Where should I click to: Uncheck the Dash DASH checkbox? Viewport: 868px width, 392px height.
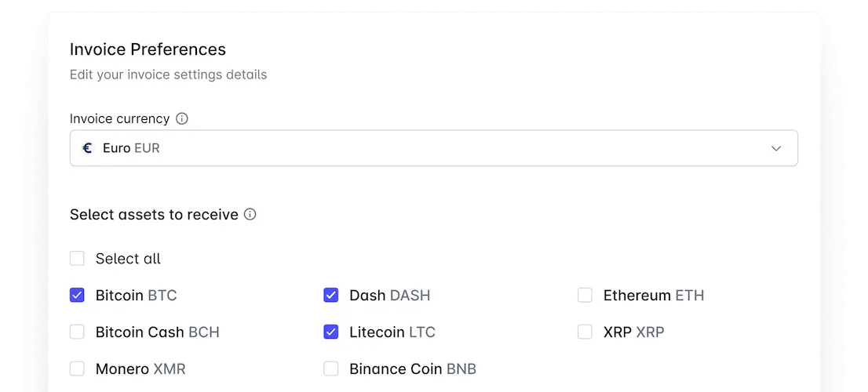[x=331, y=296]
